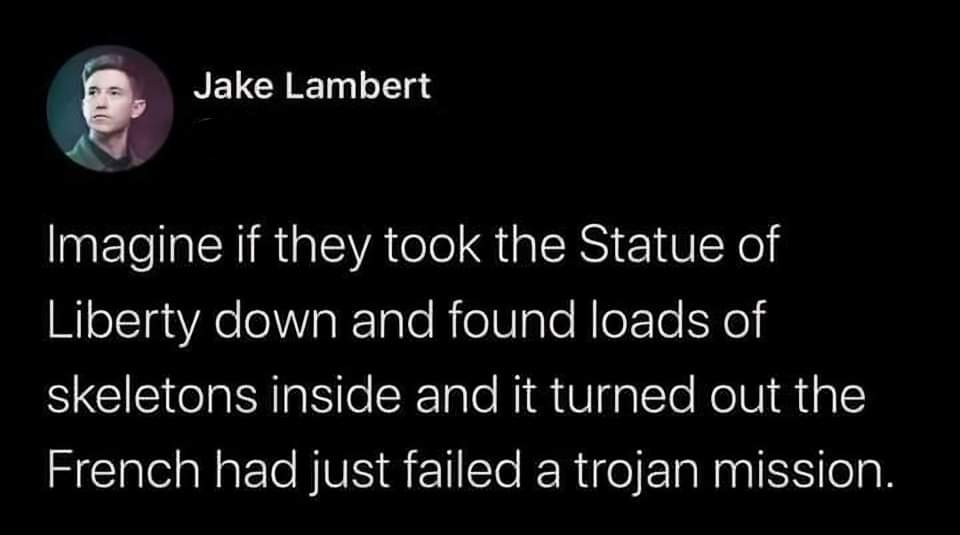Click the word "skeletons" in the tweet
Screen dimensions: 960x535
[x=152, y=395]
